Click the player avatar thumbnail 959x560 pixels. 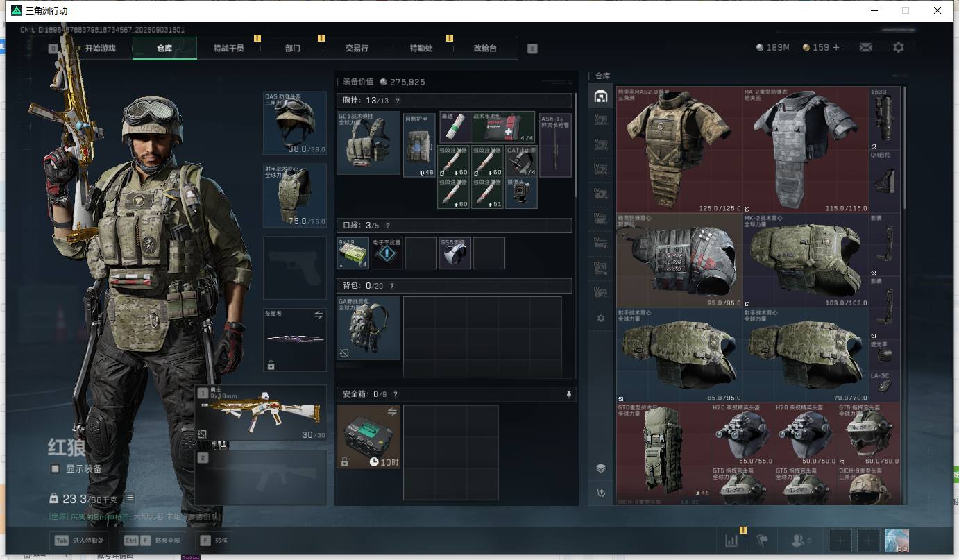coord(897,541)
